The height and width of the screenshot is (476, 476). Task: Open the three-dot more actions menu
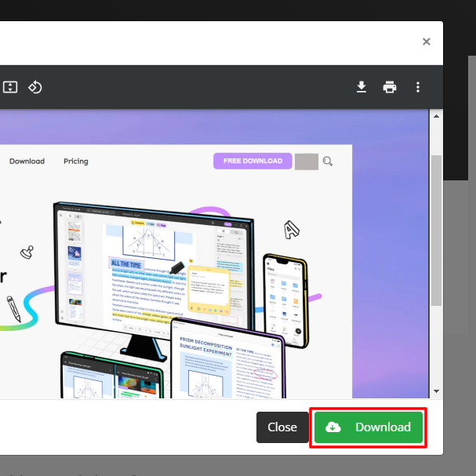click(x=418, y=87)
